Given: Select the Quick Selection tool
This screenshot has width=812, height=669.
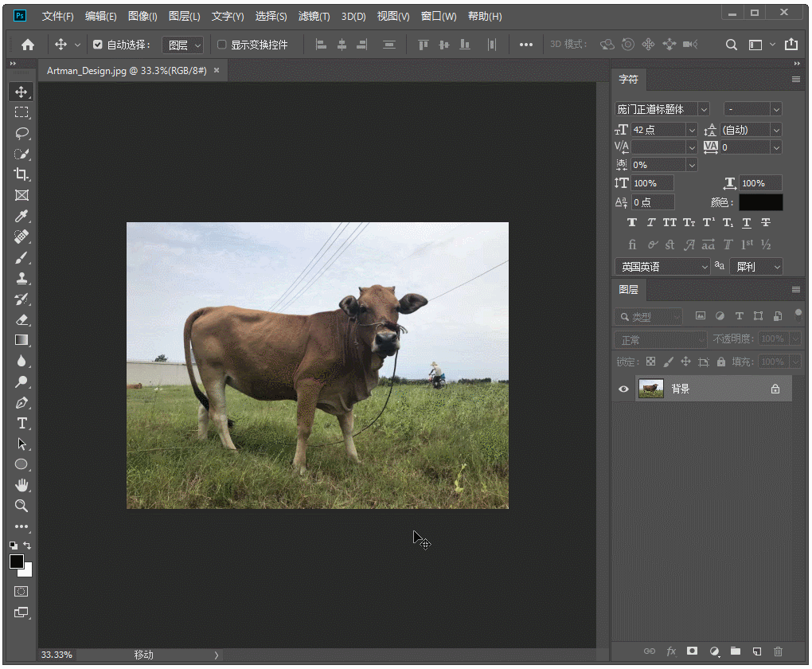Looking at the screenshot, I should (x=21, y=154).
